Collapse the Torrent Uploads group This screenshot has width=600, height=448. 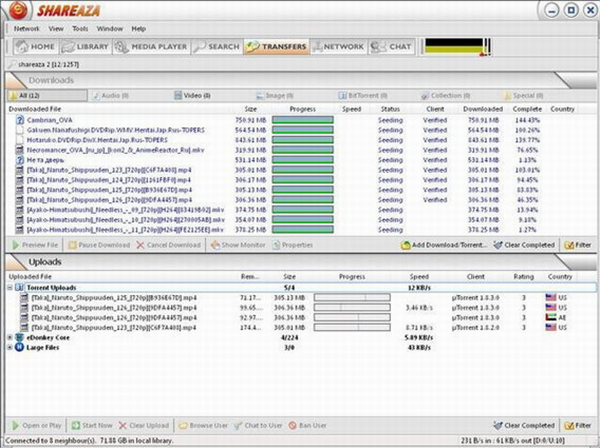tap(11, 286)
